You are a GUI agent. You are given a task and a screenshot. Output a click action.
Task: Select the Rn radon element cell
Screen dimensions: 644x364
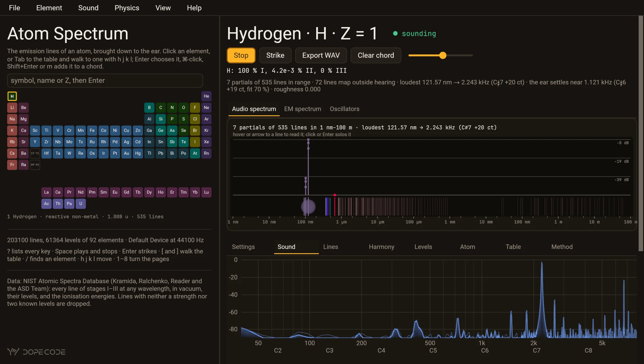(206, 153)
